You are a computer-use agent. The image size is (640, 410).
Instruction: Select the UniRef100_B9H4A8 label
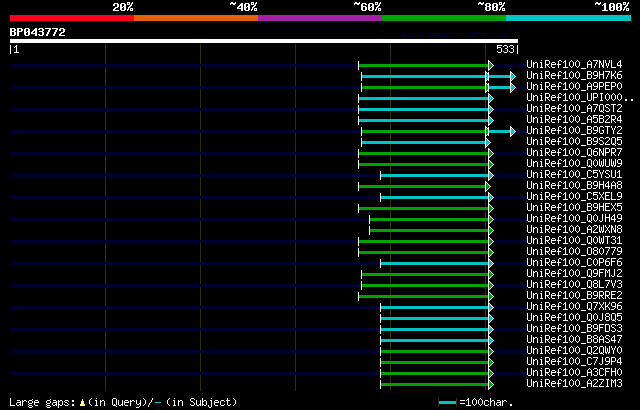[574, 186]
